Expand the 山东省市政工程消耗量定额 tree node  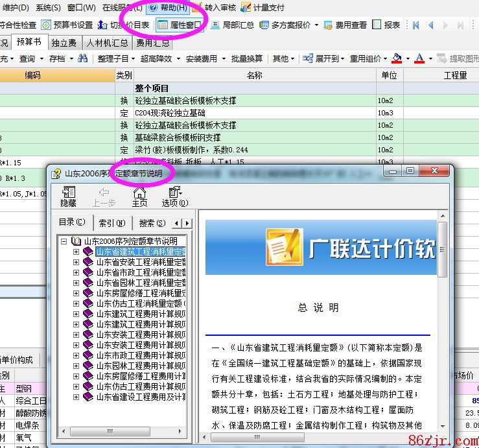pyautogui.click(x=76, y=272)
